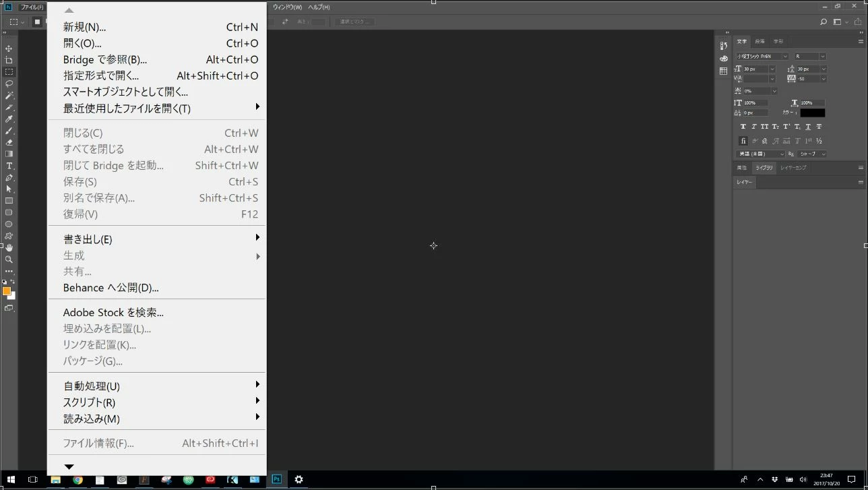The height and width of the screenshot is (490, 868).
Task: Open the font style dropdown showing R
Action: tap(809, 57)
